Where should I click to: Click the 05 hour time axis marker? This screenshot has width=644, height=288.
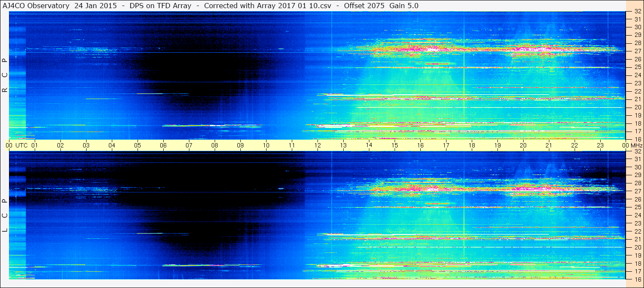click(x=138, y=145)
